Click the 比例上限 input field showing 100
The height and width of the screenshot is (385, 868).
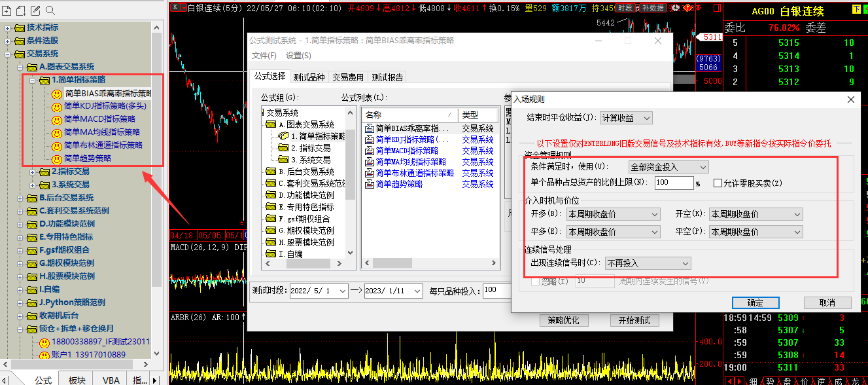[x=673, y=183]
